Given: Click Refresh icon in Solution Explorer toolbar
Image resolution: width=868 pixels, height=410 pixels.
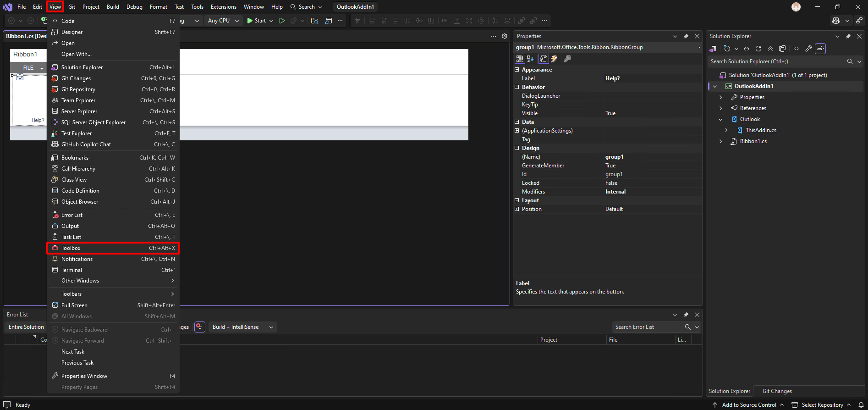Looking at the screenshot, I should click(x=758, y=49).
